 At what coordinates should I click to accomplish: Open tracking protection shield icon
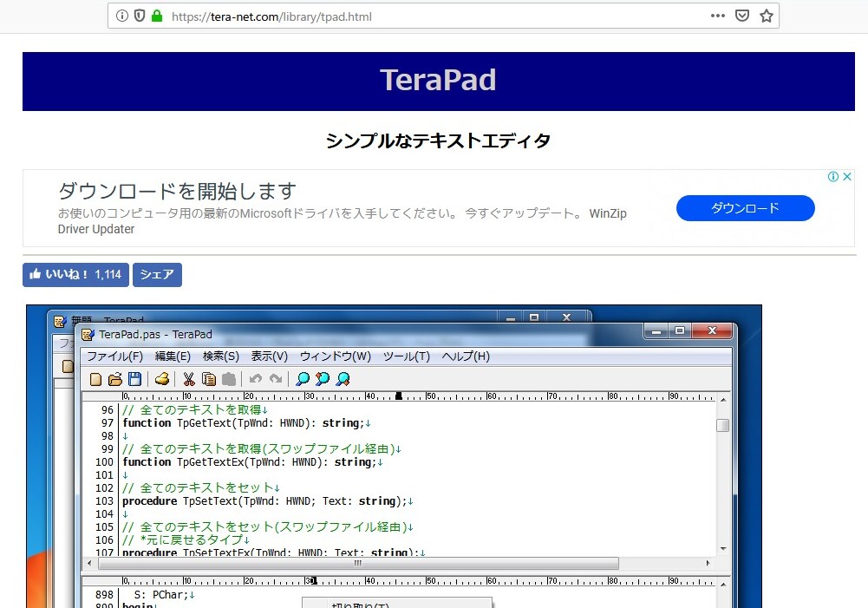(140, 16)
